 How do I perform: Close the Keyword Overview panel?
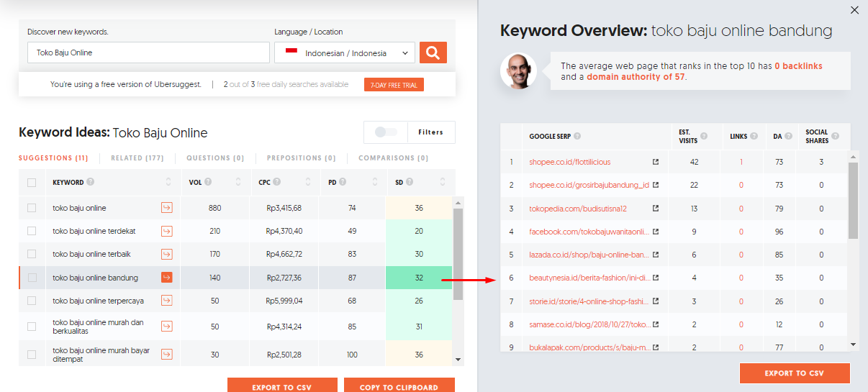[854, 10]
